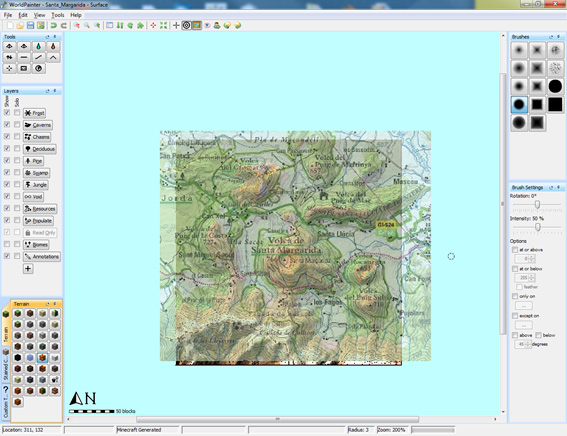Click the Tools panel pin icon
Screen dimensions: 567x436
pos(55,37)
